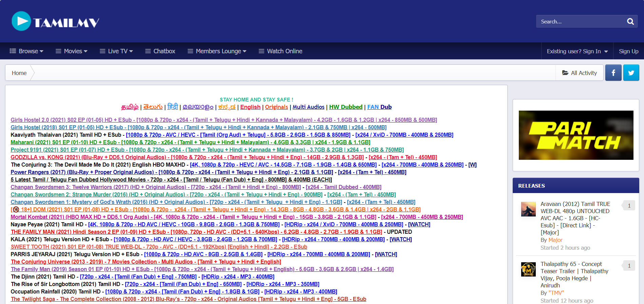Viewport: 644px width, 304px height.
Task: Select the Telugu language link
Action: pos(153,107)
